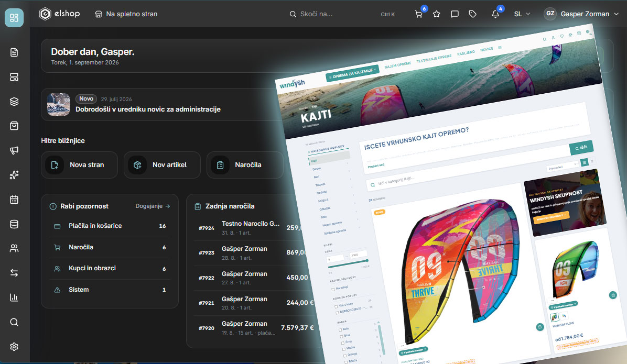Click RABLJENO in windysh menu
627x364 pixels.
tap(466, 53)
